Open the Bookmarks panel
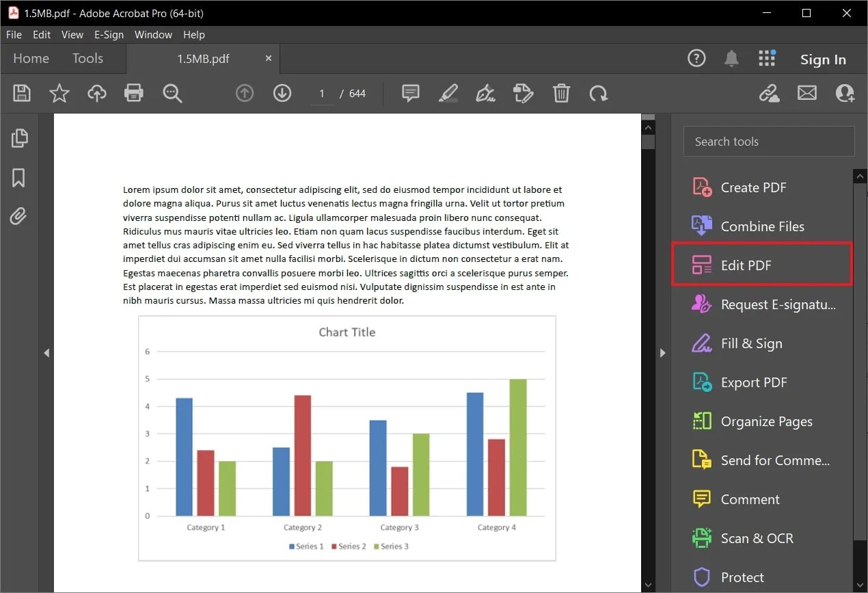Viewport: 868px width, 593px height. (20, 178)
